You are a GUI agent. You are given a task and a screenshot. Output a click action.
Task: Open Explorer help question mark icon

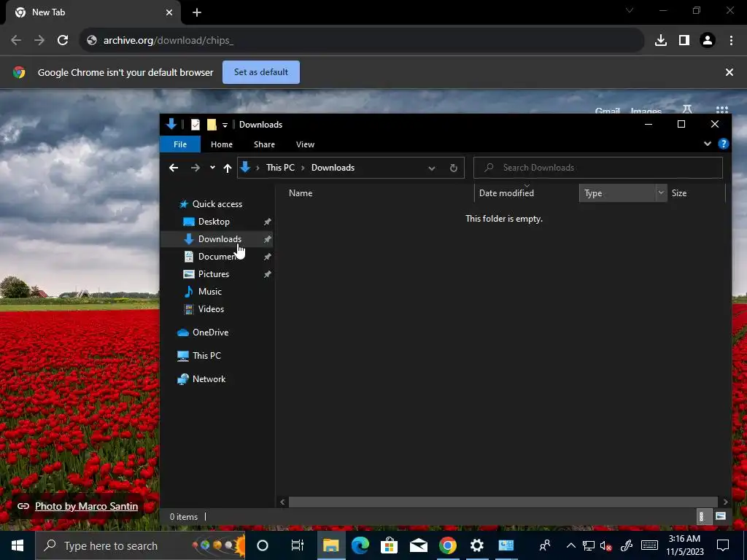click(x=723, y=144)
